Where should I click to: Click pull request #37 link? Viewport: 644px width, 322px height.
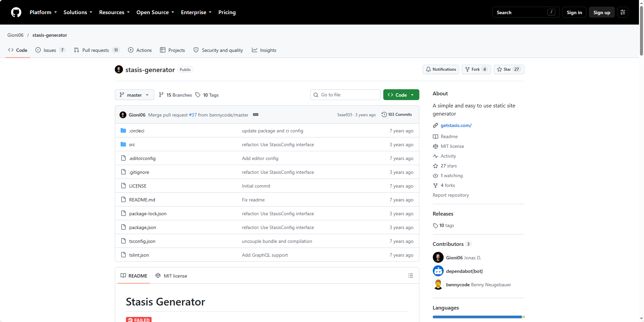(193, 115)
